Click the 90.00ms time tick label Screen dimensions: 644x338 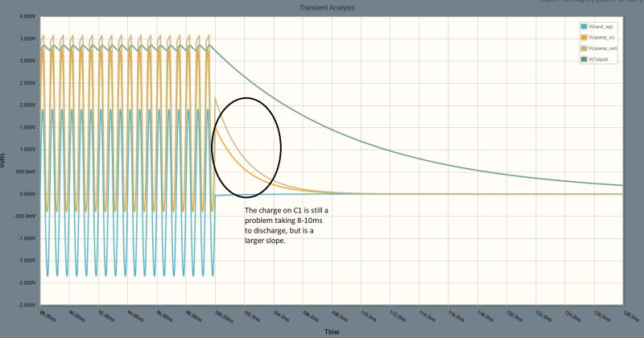76,315
